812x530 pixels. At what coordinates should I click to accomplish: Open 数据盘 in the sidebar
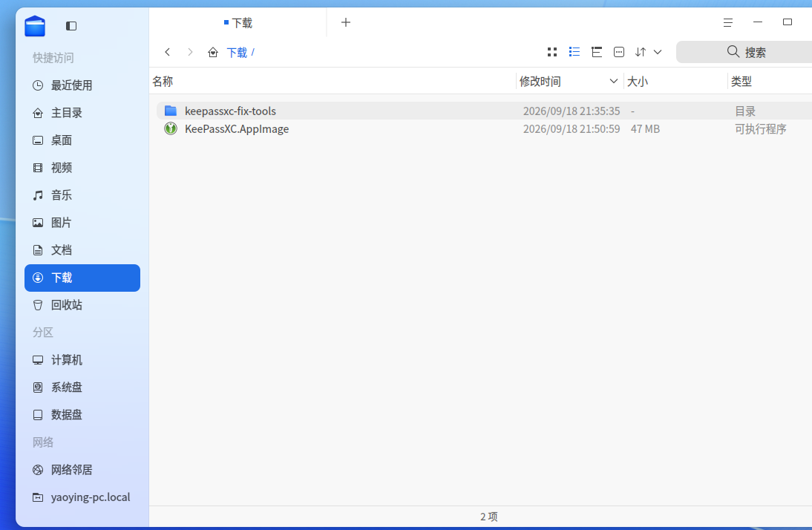click(82, 414)
